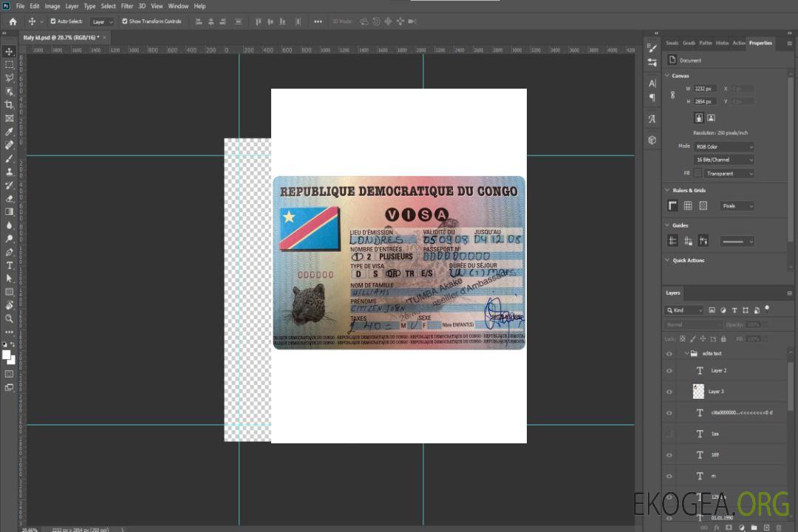Switch to the Histor tab
This screenshot has width=798, height=532.
point(722,44)
